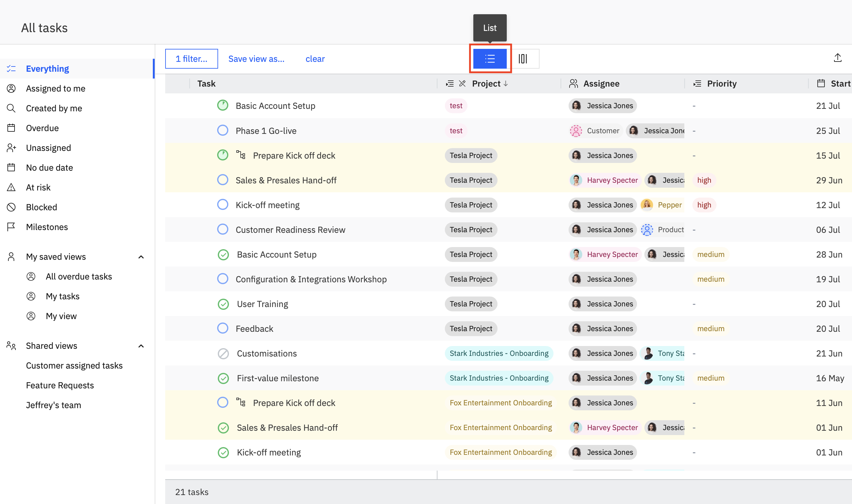The width and height of the screenshot is (852, 504).
Task: Click Harvey Specter's avatar in Tesla Basic Account Setup row
Action: (576, 254)
